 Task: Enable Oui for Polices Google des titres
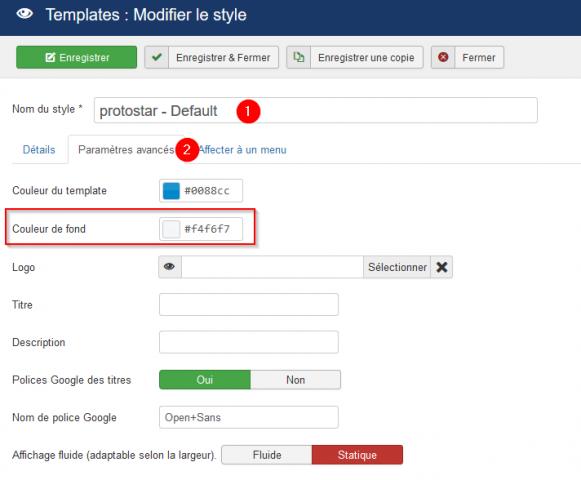(205, 380)
